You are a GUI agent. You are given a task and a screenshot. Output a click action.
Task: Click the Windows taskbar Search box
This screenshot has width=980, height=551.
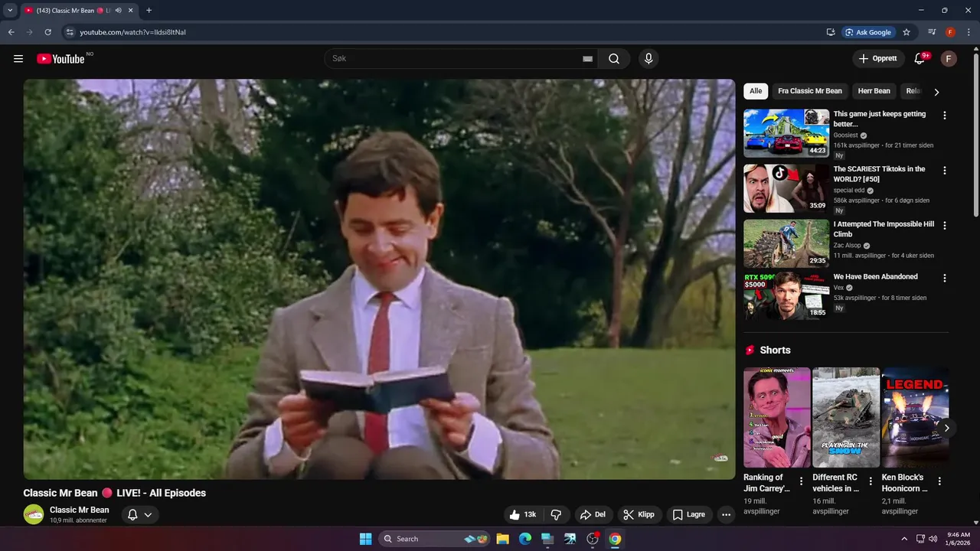(x=435, y=539)
